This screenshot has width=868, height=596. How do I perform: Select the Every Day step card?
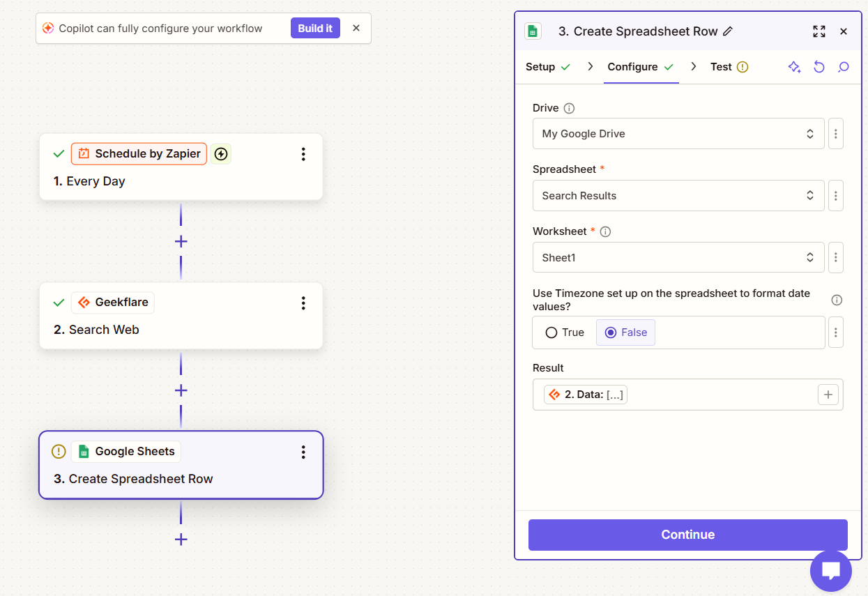click(181, 167)
